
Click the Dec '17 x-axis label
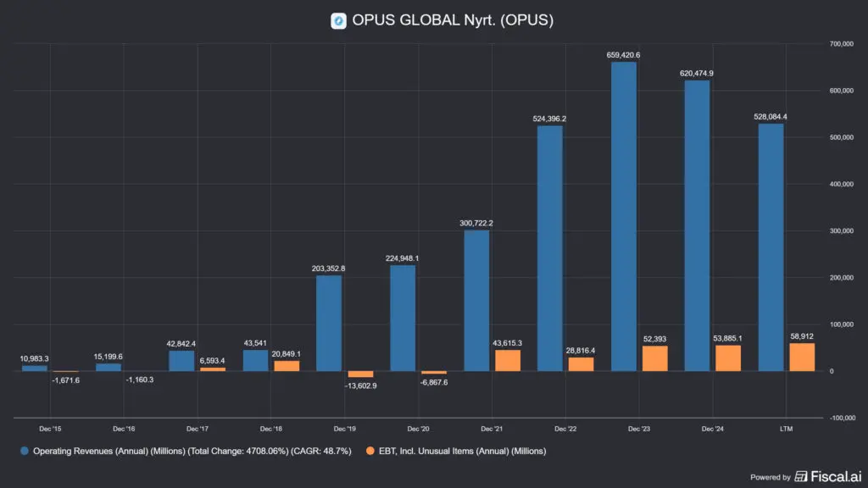[198, 429]
